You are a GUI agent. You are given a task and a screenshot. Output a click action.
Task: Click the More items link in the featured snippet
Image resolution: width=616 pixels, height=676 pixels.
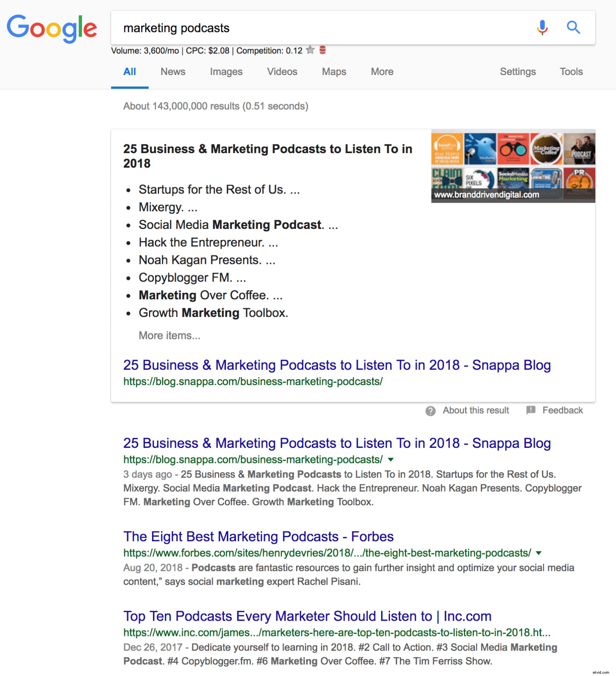[169, 335]
